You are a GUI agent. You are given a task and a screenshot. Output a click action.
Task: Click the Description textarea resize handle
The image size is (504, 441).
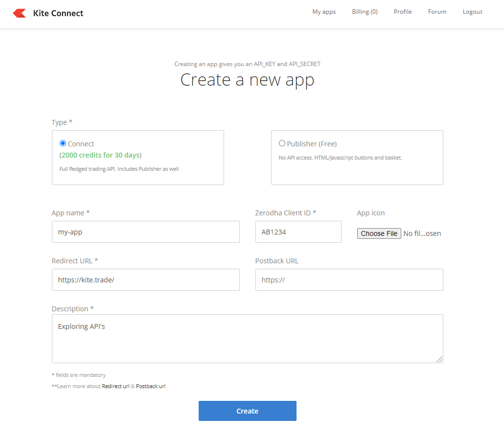coord(439,359)
